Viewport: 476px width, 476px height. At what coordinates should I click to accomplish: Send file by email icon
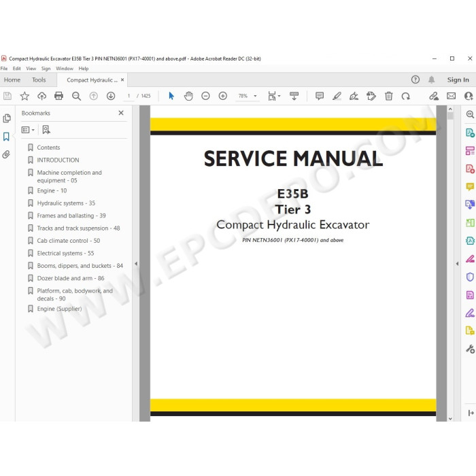451,97
